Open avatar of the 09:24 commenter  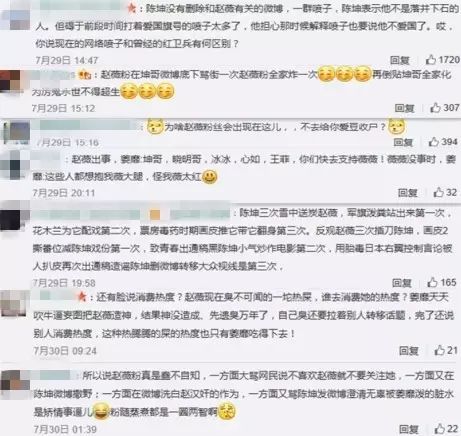14,303
